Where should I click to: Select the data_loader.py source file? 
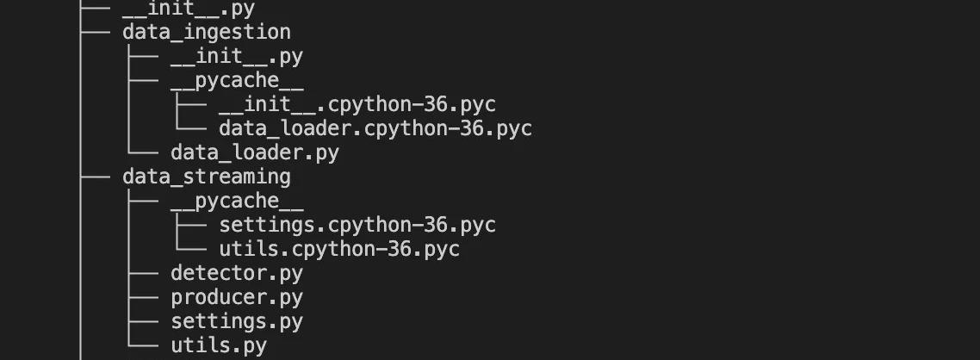[x=255, y=152]
